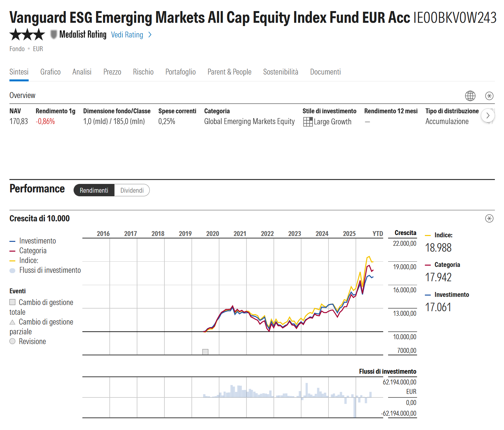Toggle the Flussi di investimento legend dot

12,270
